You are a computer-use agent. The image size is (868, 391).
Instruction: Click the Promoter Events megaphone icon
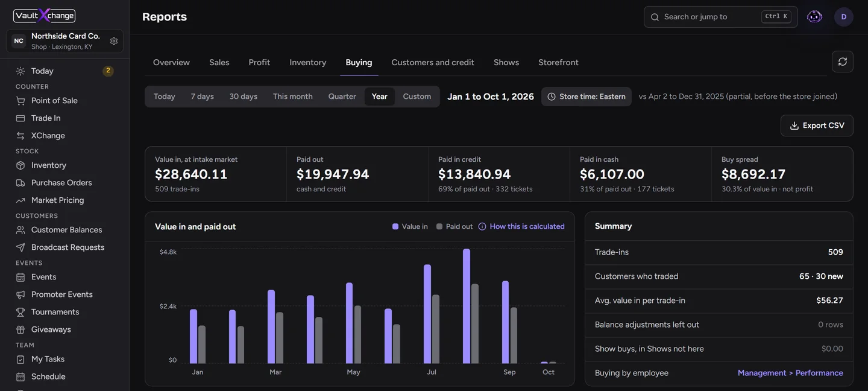pyautogui.click(x=20, y=294)
